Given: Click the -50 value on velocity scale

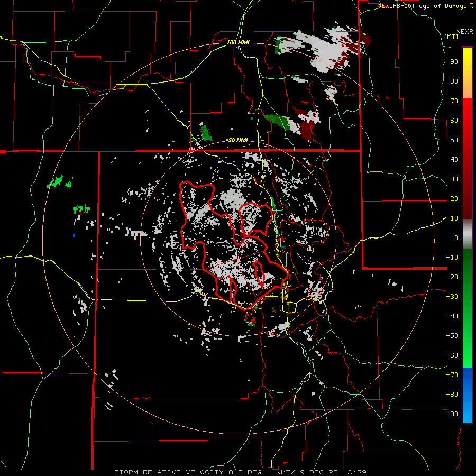Looking at the screenshot, I should pyautogui.click(x=452, y=335).
